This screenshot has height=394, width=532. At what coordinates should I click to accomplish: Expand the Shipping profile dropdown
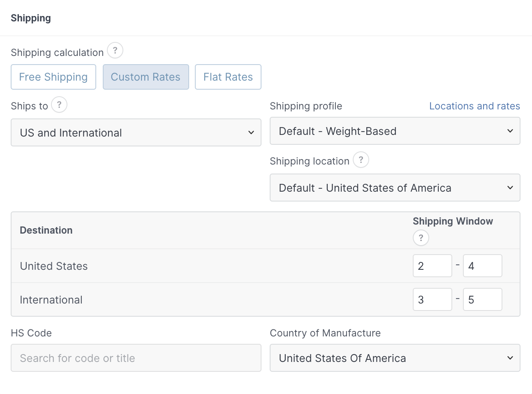395,131
